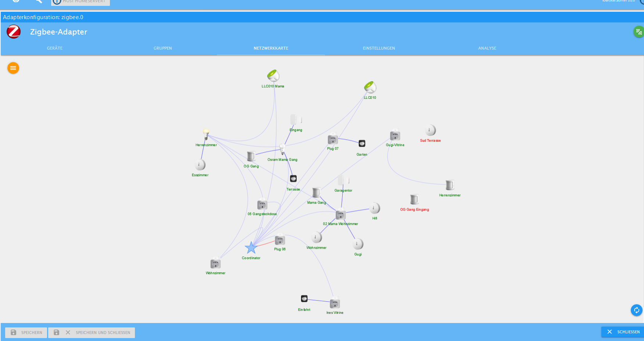Click the Mama Gang motion sensor node

point(316,193)
